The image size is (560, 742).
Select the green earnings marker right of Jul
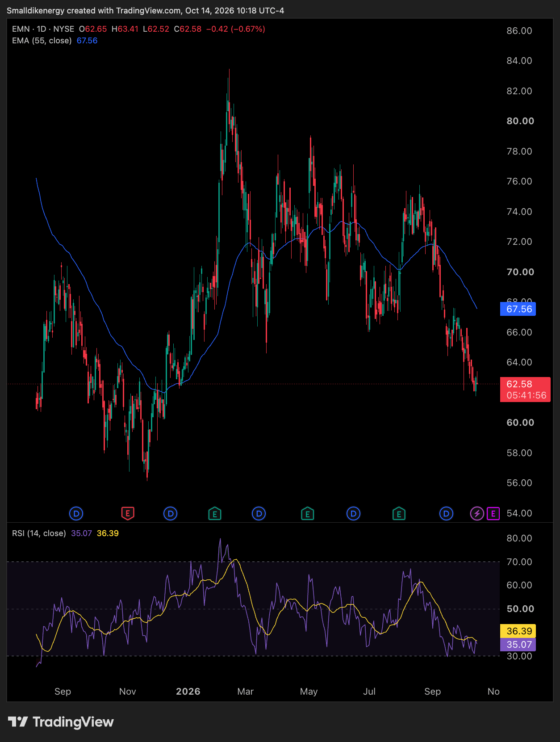pos(399,514)
